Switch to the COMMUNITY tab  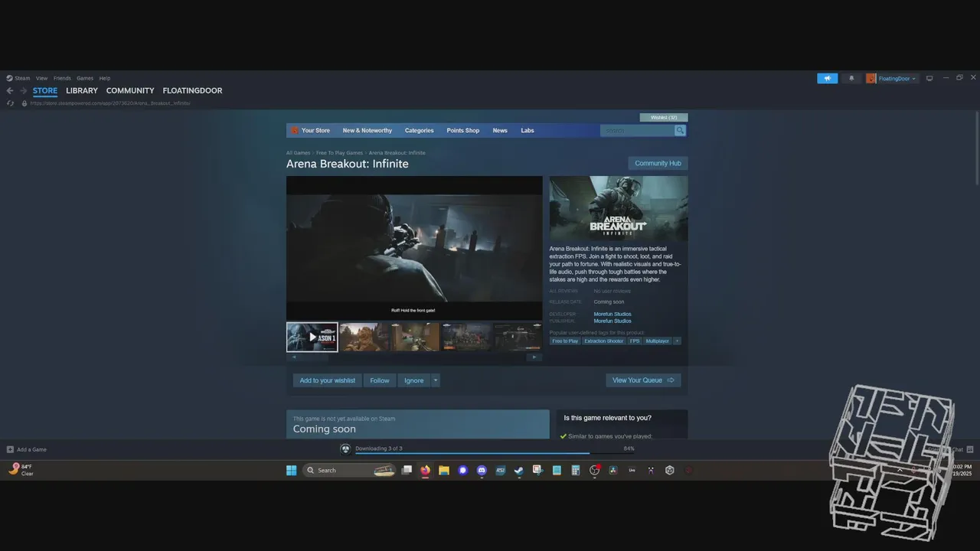pos(130,90)
